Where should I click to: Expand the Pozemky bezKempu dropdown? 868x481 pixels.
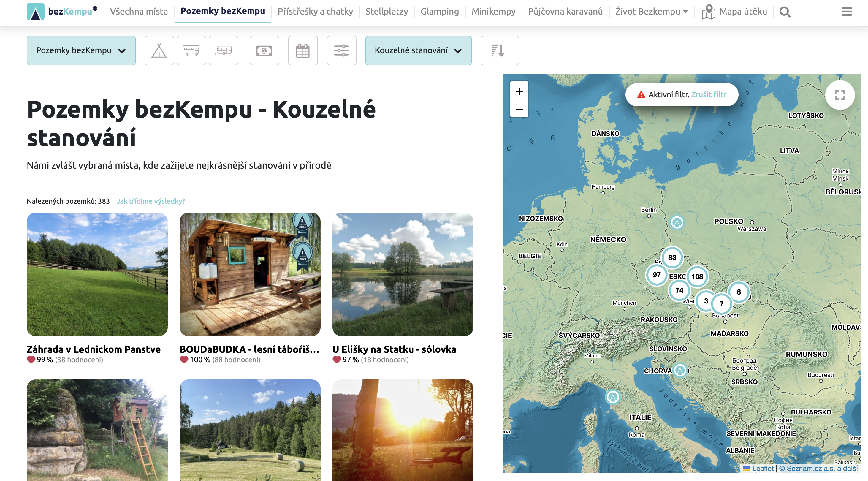pyautogui.click(x=81, y=50)
